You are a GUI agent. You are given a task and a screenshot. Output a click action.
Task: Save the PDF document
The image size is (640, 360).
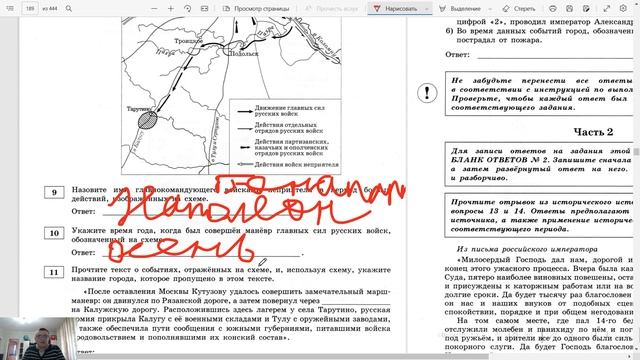(569, 8)
